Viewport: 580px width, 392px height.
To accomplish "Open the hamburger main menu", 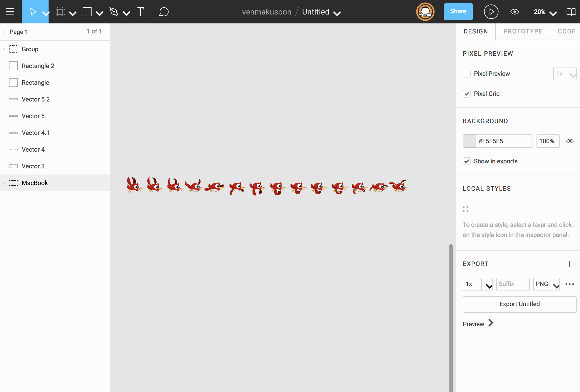I will click(x=10, y=12).
